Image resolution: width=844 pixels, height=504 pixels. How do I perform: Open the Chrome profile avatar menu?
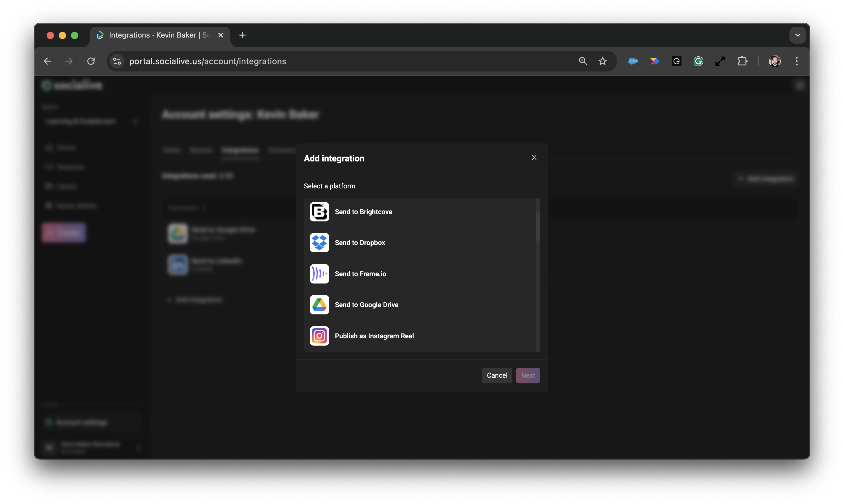coord(775,61)
